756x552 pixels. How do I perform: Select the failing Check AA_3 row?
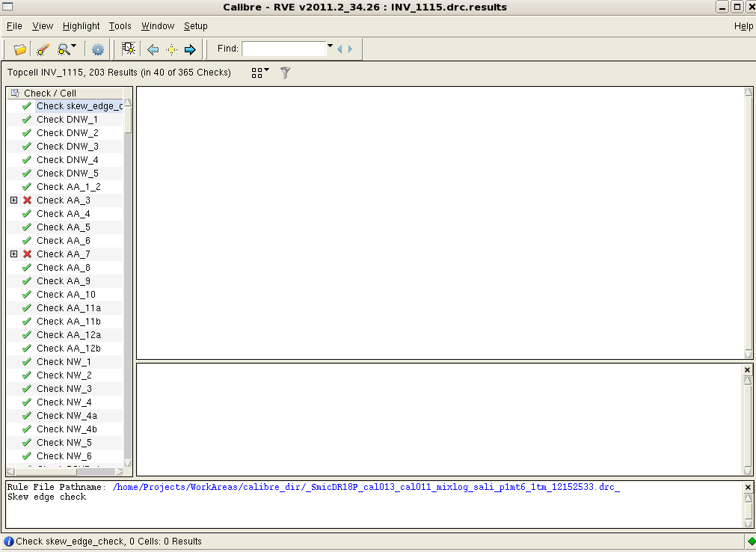[x=63, y=200]
